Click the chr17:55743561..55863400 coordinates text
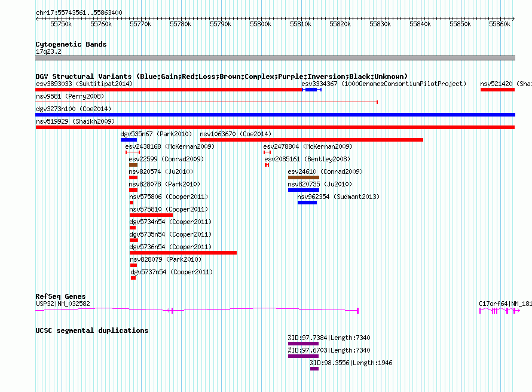Screen dimensions: 532x392 (79, 13)
